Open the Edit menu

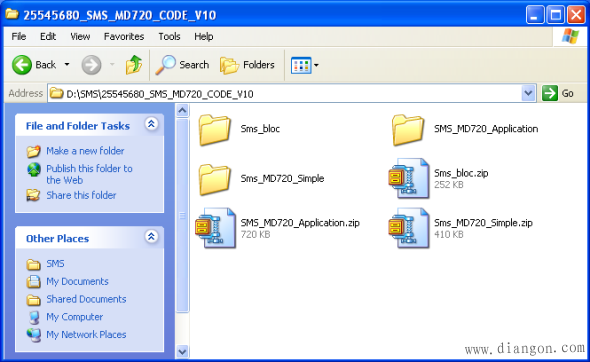48,37
